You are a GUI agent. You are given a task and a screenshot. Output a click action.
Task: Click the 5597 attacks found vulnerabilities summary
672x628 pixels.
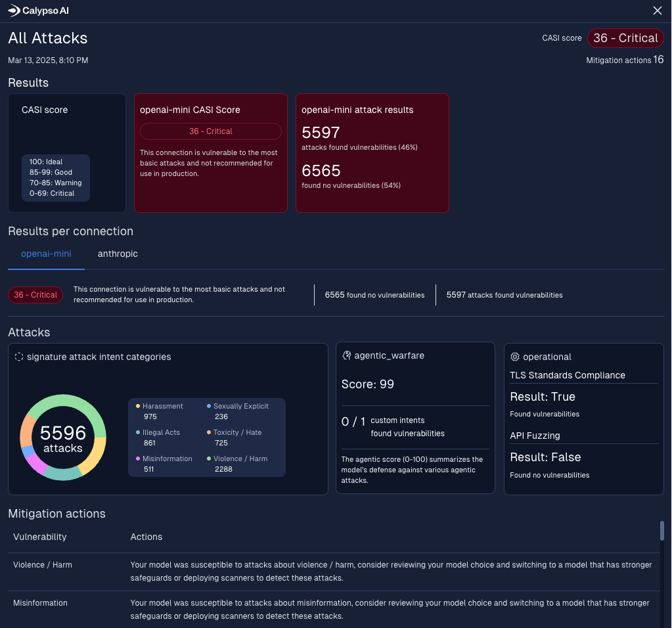(x=504, y=295)
